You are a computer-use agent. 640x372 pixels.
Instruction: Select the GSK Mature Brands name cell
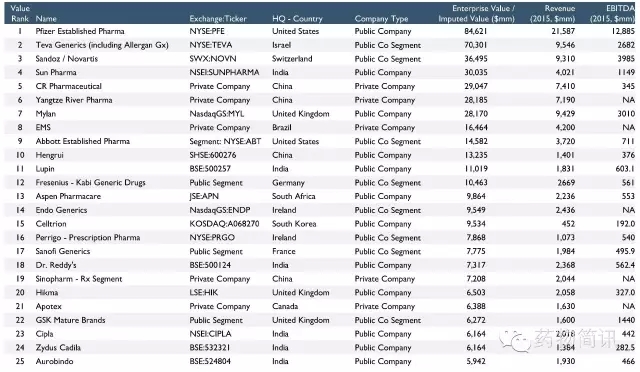(x=70, y=320)
